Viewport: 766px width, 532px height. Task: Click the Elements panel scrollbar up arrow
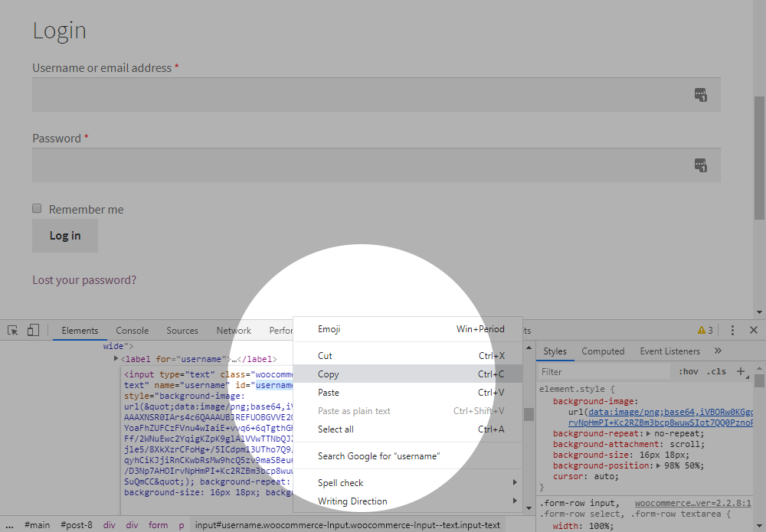[x=529, y=348]
